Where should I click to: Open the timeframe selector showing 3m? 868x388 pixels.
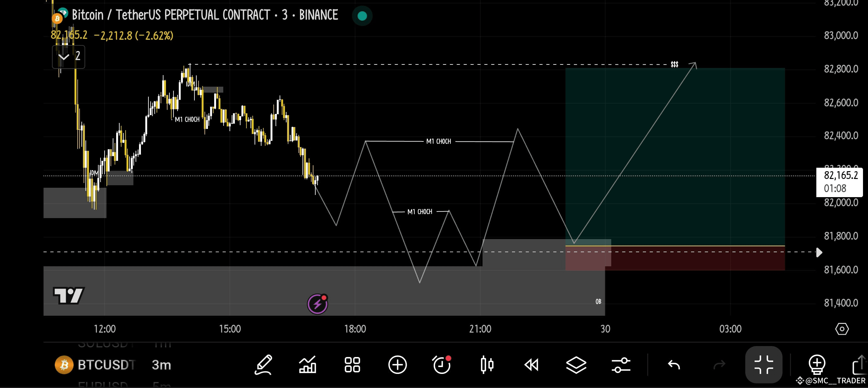click(x=161, y=365)
